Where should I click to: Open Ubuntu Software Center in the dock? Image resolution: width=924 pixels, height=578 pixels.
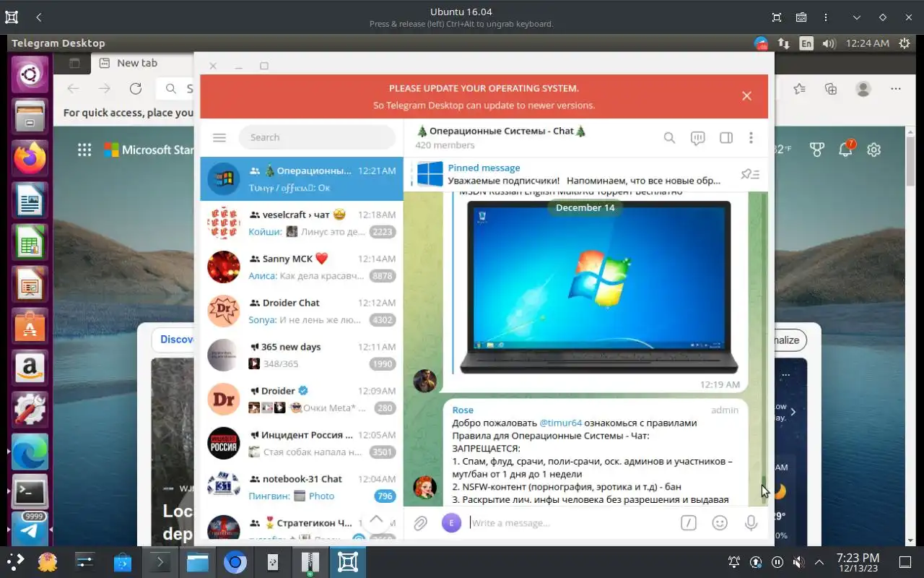tap(30, 326)
